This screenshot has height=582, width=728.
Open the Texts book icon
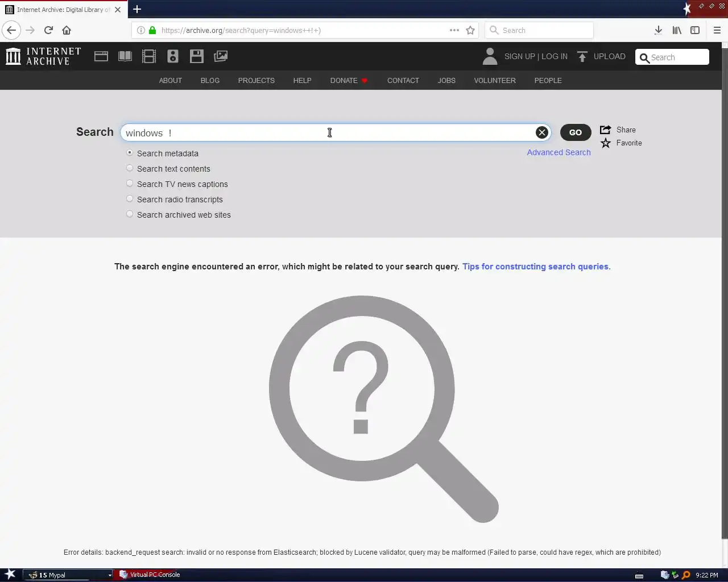pos(125,56)
